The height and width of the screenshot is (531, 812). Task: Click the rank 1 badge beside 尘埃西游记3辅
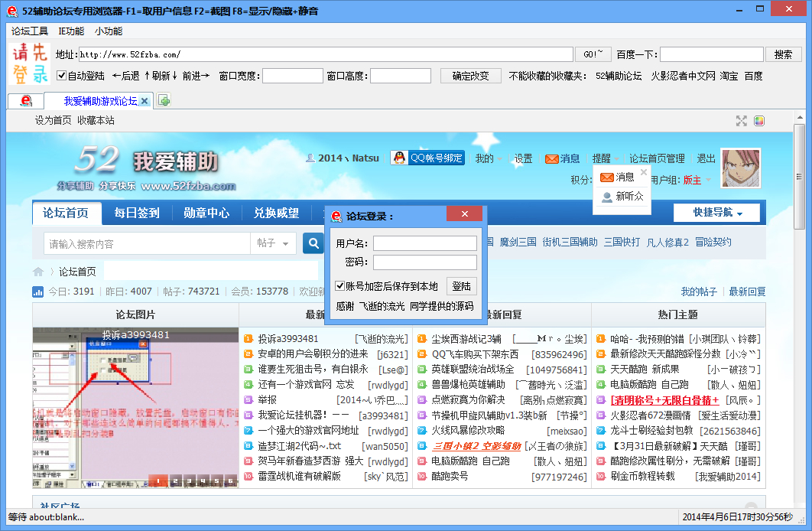(x=422, y=339)
